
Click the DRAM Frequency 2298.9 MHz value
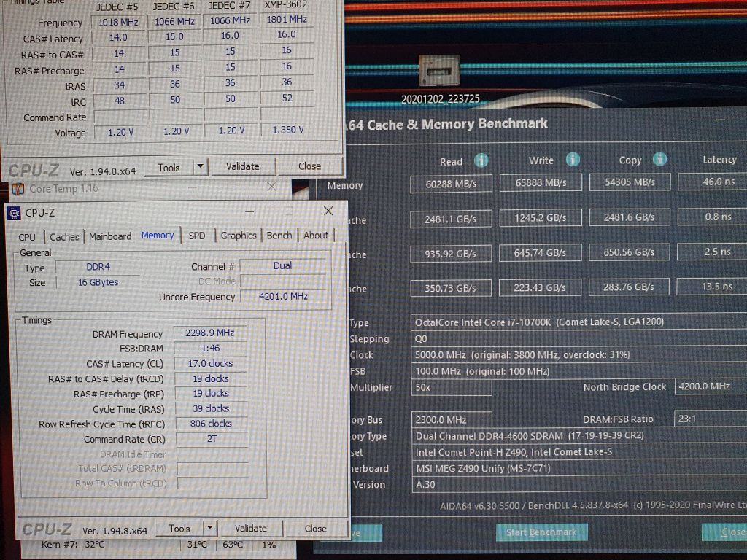[x=210, y=332]
